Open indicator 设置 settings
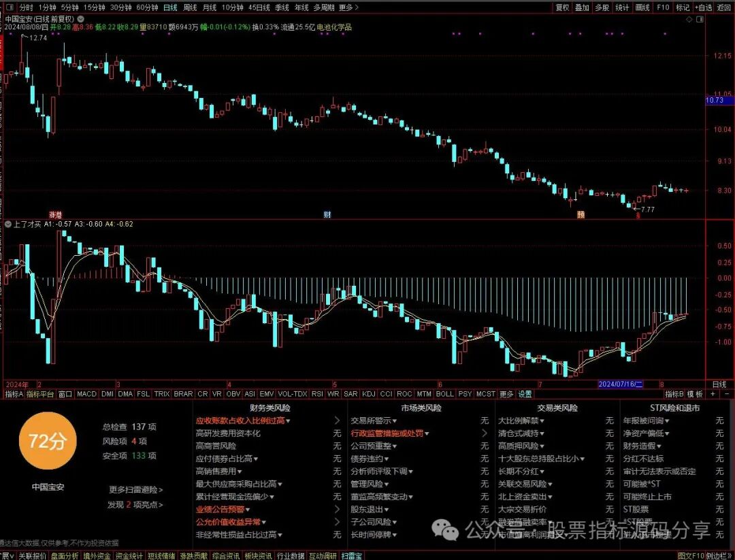This screenshot has height=560, width=735. coord(525,394)
